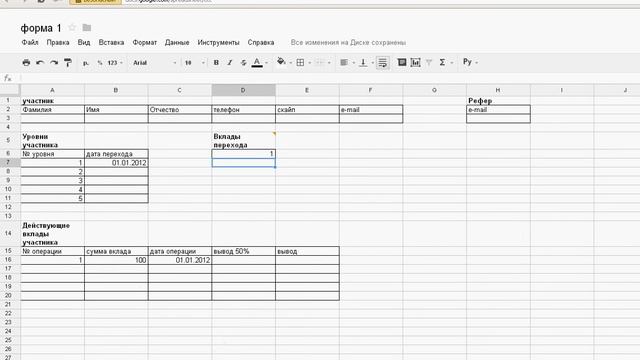Open the Формат menu
Viewport: 640px width, 360px height.
[144, 42]
